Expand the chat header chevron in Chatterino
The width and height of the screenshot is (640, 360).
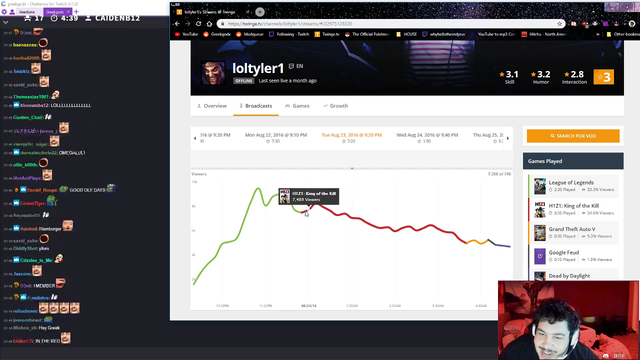tap(6, 22)
